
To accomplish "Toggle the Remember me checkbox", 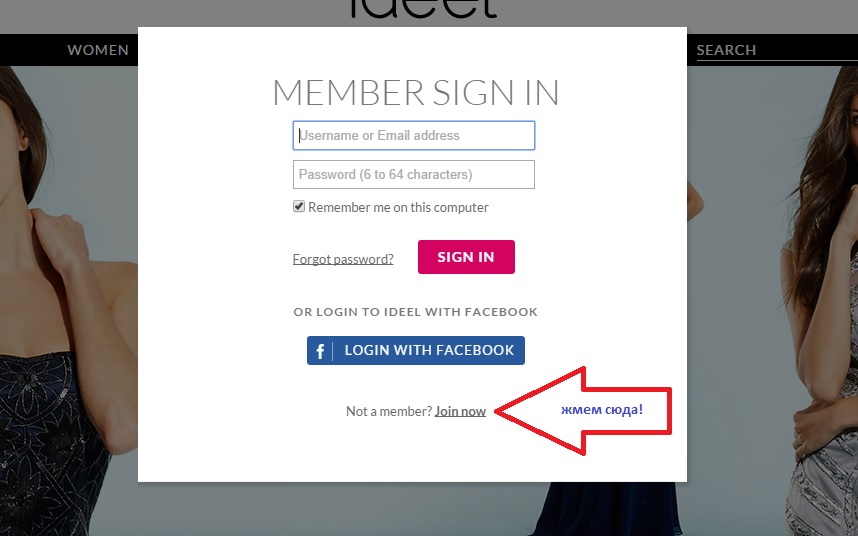I will pos(298,207).
